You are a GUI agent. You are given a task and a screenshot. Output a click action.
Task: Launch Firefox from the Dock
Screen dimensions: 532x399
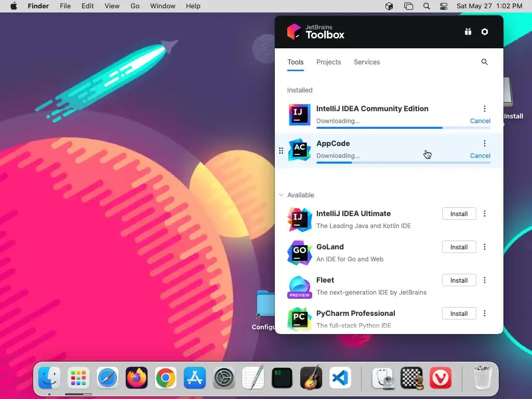(x=137, y=378)
